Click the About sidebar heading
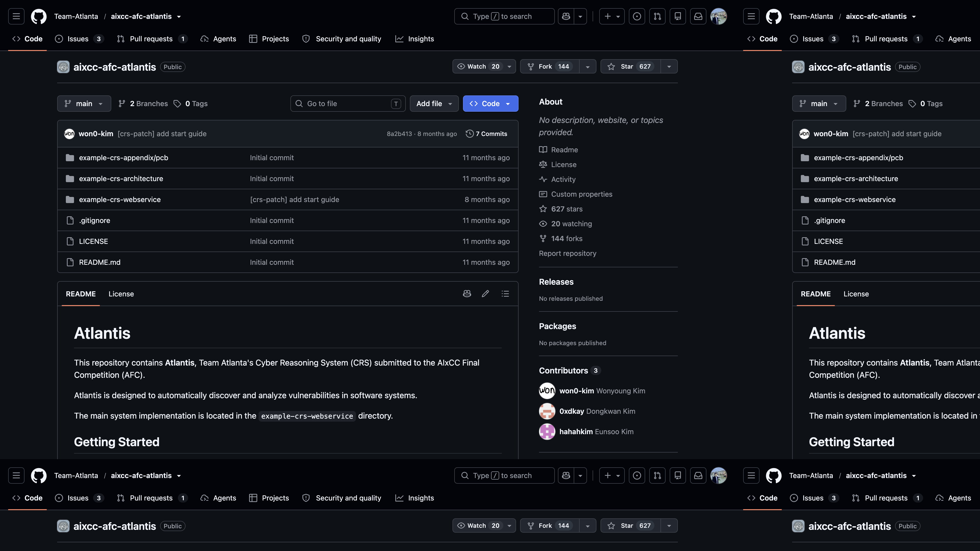 click(550, 102)
